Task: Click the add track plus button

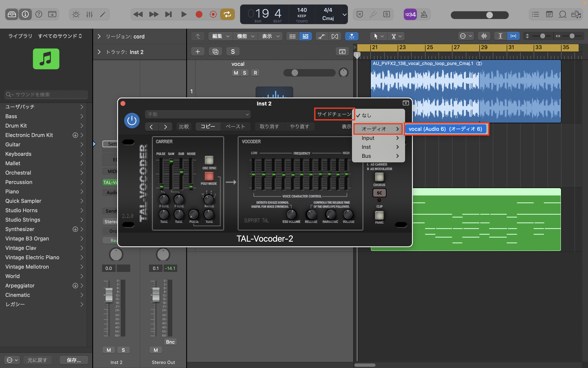Action: [x=198, y=52]
